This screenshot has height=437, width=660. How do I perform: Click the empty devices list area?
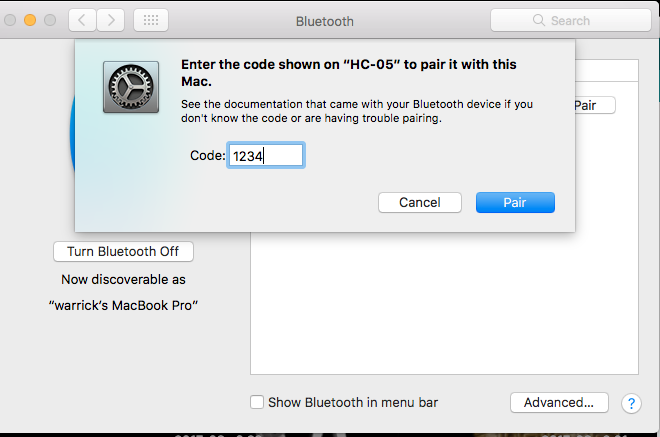pos(444,303)
